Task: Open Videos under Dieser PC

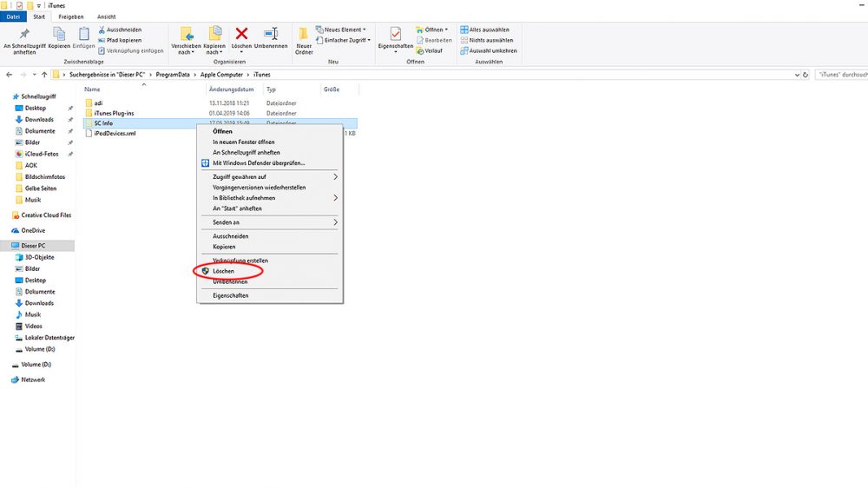Action: coord(33,327)
